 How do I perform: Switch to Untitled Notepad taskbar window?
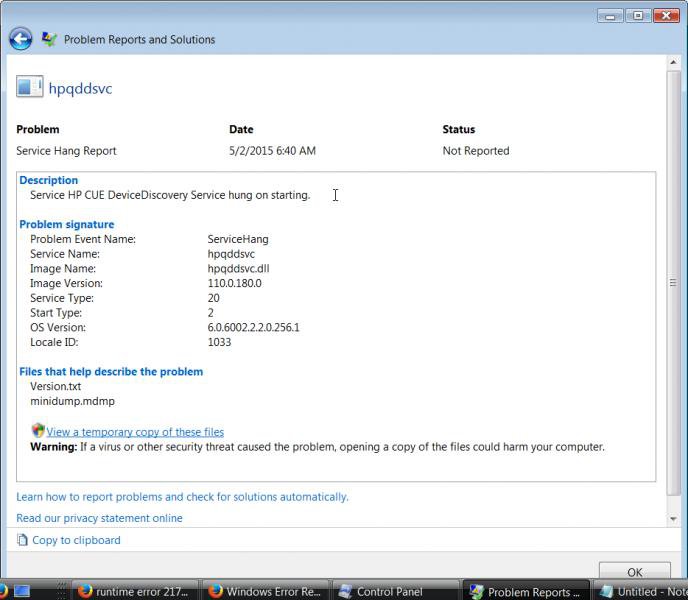pos(641,591)
